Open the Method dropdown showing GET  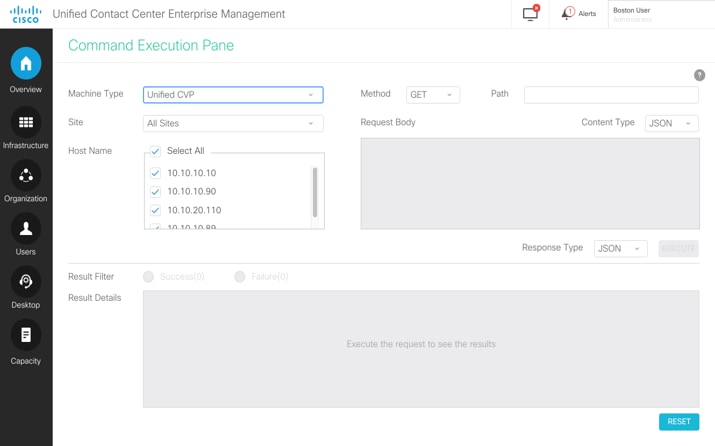tap(433, 95)
